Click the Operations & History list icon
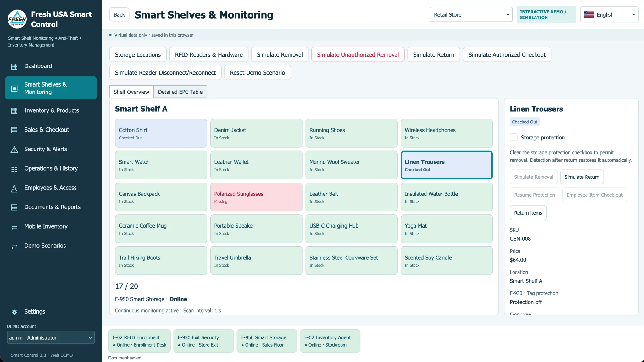 click(x=14, y=169)
